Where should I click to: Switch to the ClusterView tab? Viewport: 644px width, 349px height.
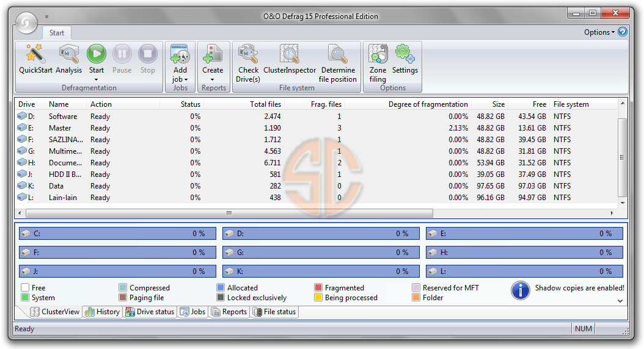(x=55, y=312)
